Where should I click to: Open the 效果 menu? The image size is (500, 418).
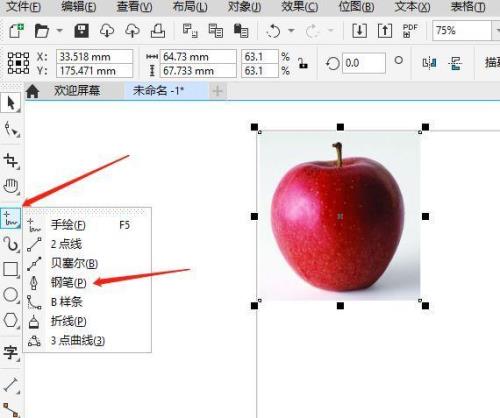coord(300,7)
